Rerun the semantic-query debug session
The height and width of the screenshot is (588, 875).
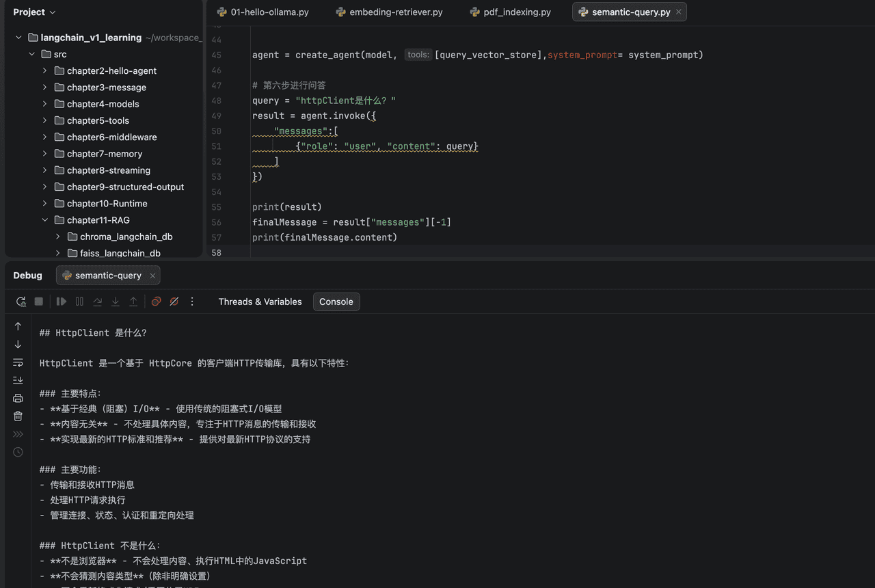click(x=21, y=302)
